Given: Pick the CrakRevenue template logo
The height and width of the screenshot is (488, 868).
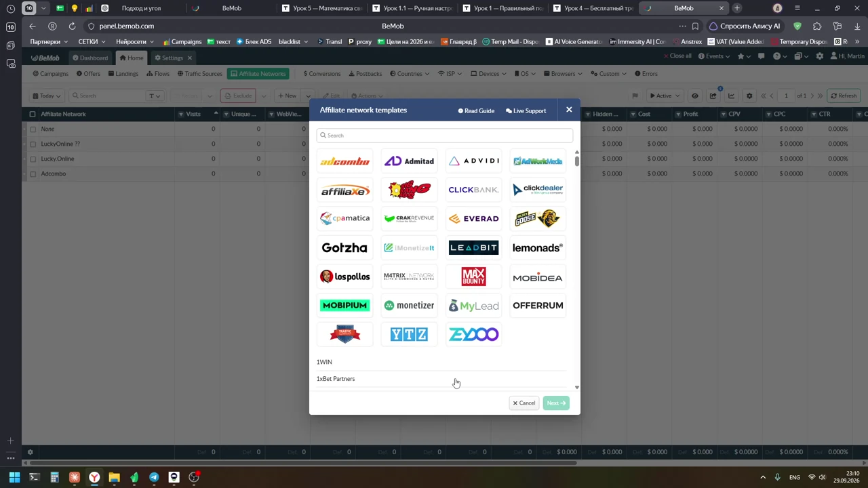Looking at the screenshot, I should coord(409,218).
